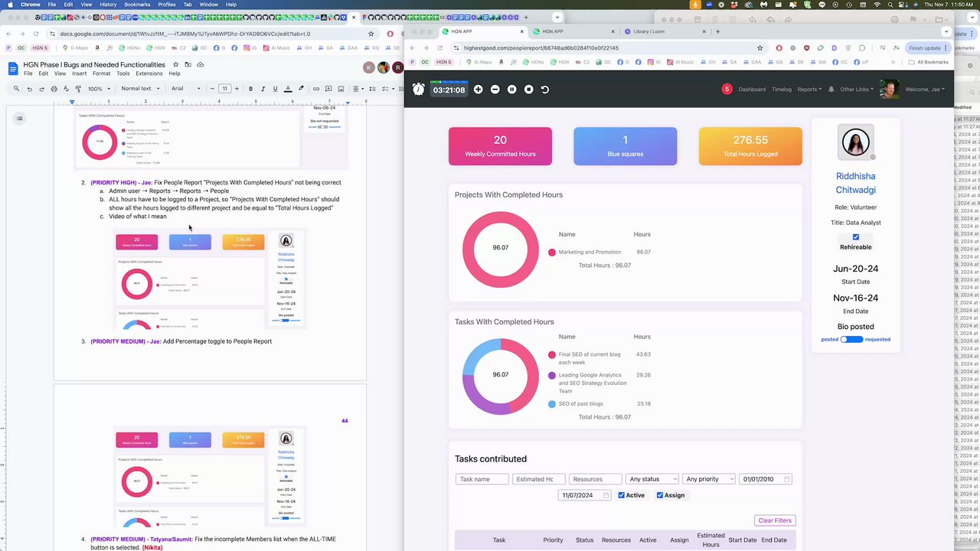Open the Google Docs home icon

click(x=13, y=69)
